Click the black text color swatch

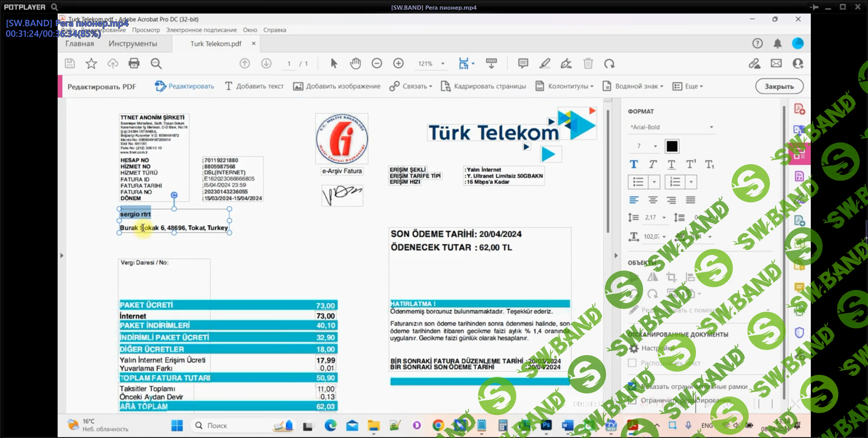click(672, 146)
